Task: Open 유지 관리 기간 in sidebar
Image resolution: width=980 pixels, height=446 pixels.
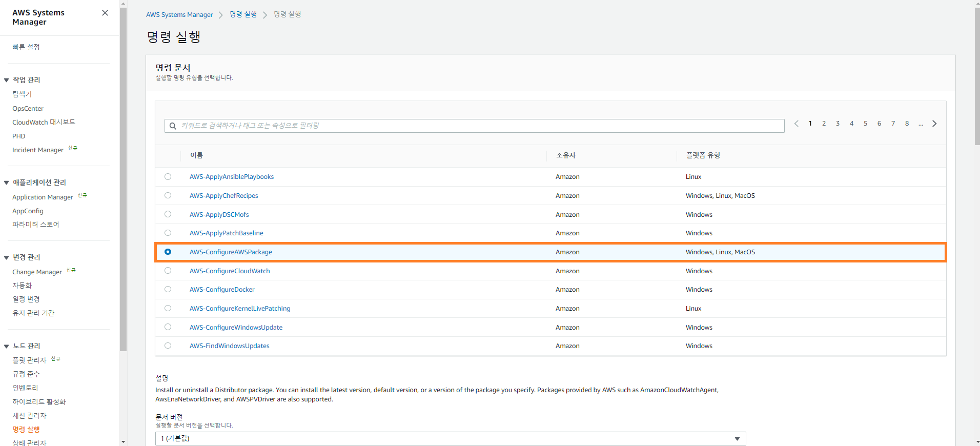Action: coord(33,313)
